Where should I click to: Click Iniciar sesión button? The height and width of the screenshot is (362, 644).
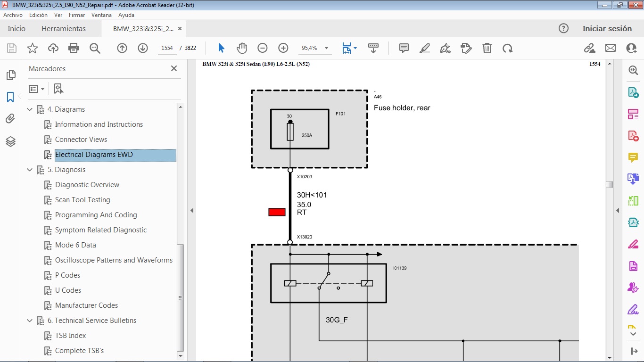[607, 28]
